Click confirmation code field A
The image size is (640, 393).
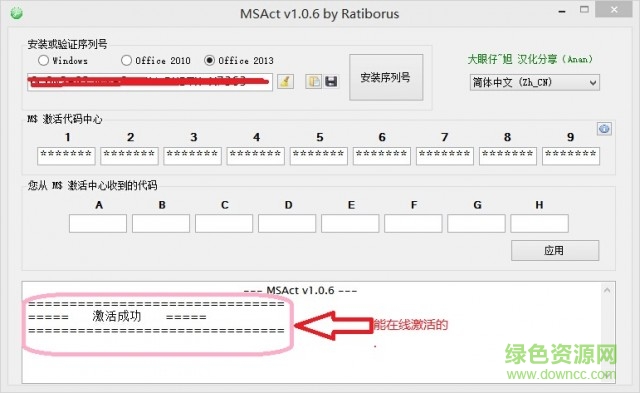[98, 224]
